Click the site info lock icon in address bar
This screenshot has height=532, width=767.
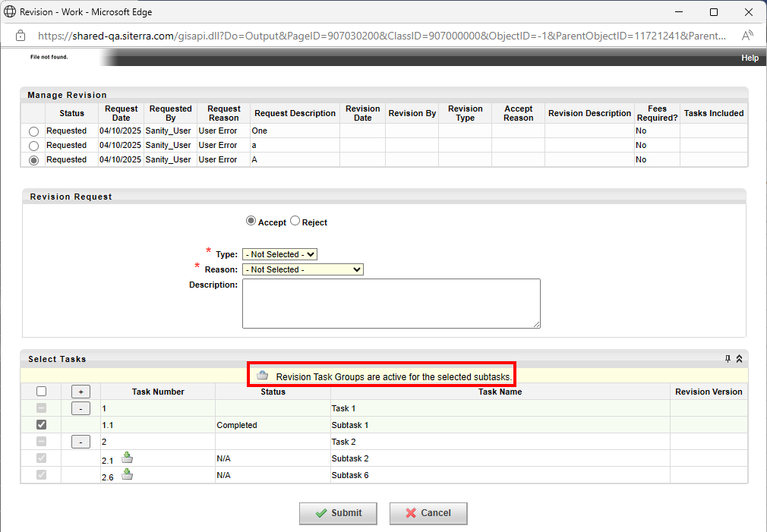pos(20,36)
